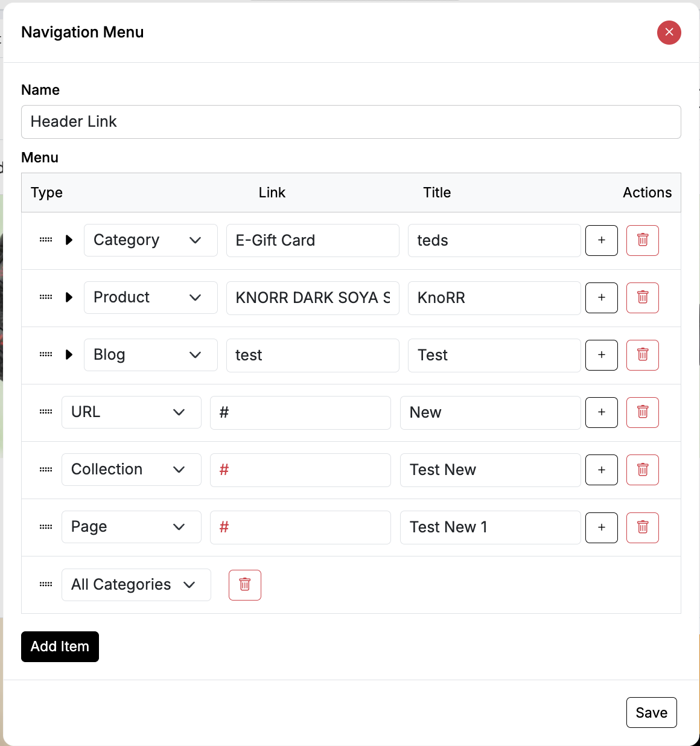Edit the KNORR DARK SOYA link field
This screenshot has width=700, height=746.
pyautogui.click(x=312, y=298)
